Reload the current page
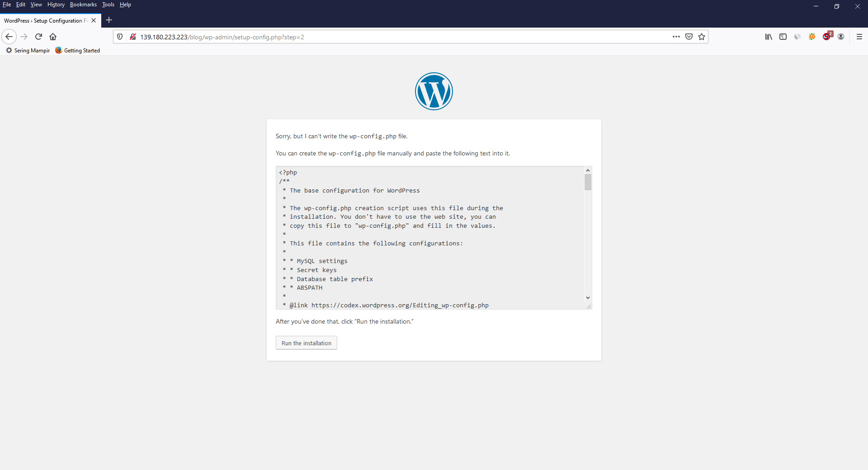868x470 pixels. [38, 37]
